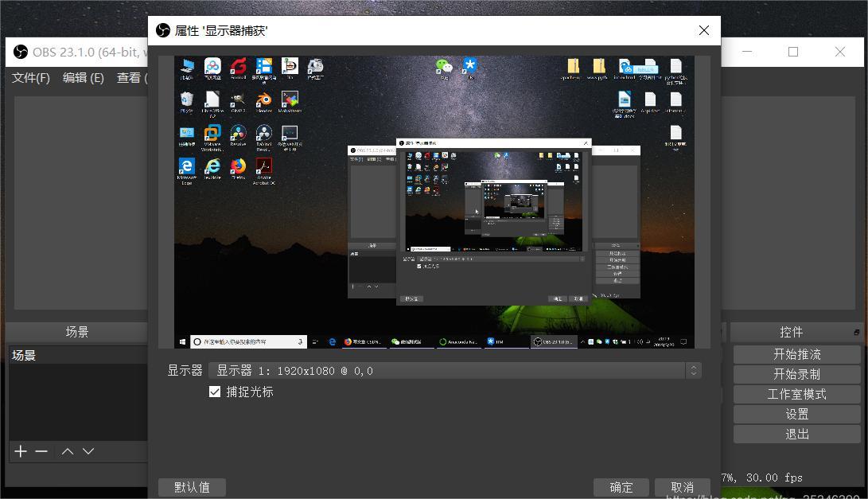The width and height of the screenshot is (868, 499).
Task: Click the Adobe Acrobat DC icon in preview
Action: [x=264, y=170]
